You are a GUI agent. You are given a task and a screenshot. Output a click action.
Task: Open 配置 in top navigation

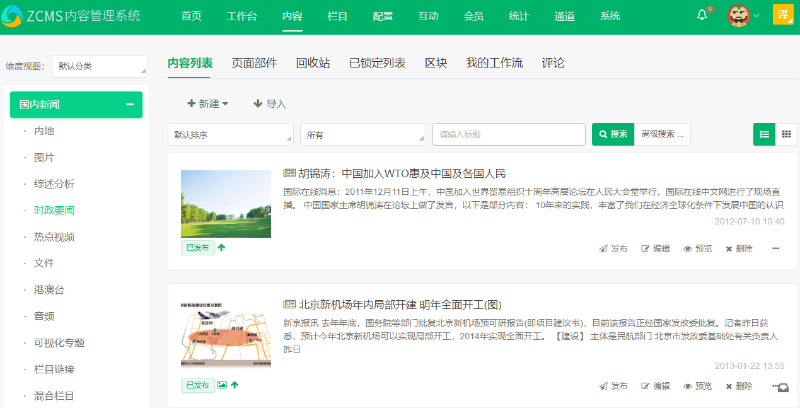[x=383, y=16]
